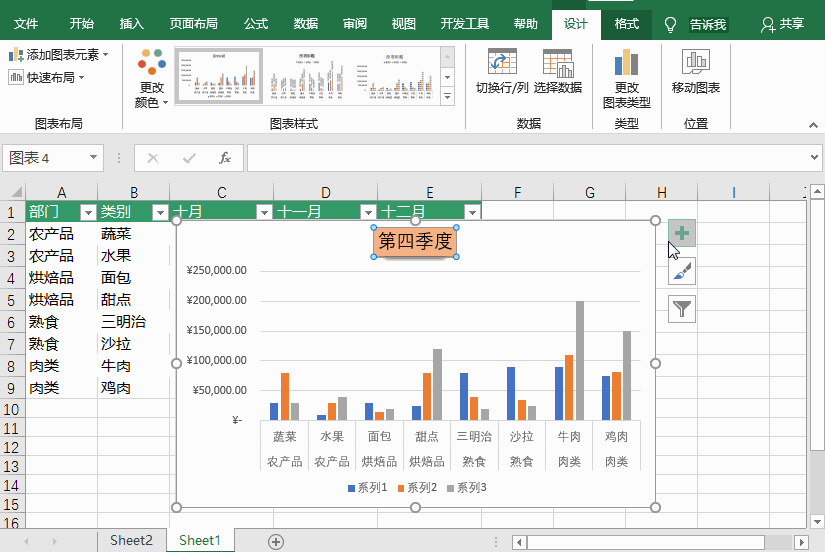Move chart styles gallery down one row

click(447, 77)
